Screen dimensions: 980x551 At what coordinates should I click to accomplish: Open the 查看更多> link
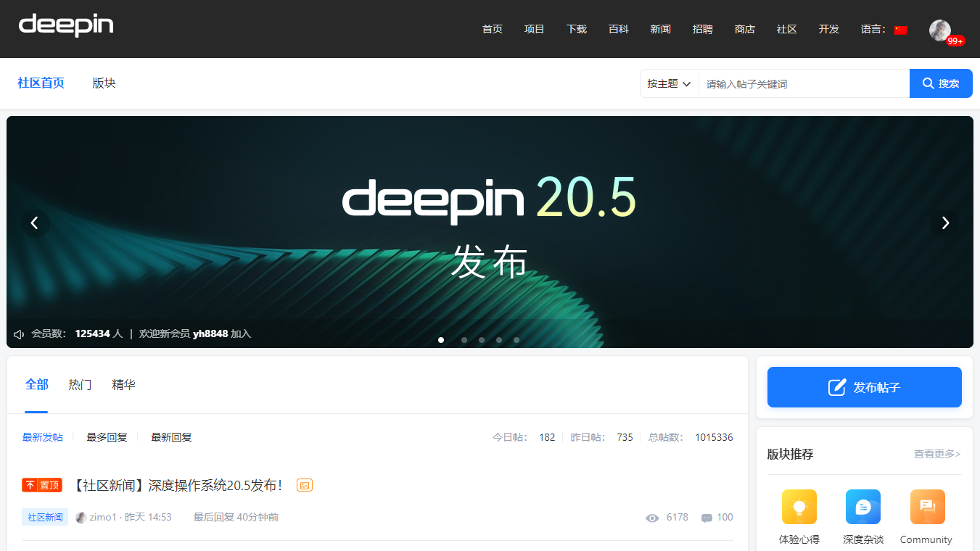[x=937, y=455]
